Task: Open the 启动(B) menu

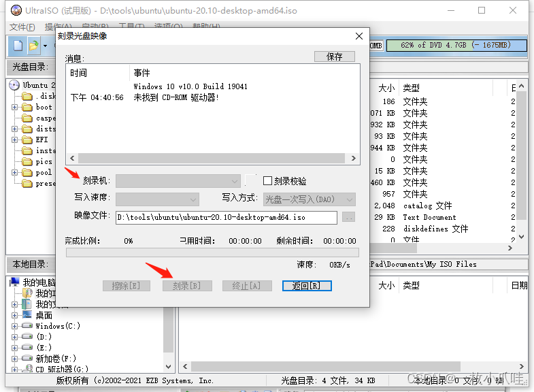Action: 95,26
